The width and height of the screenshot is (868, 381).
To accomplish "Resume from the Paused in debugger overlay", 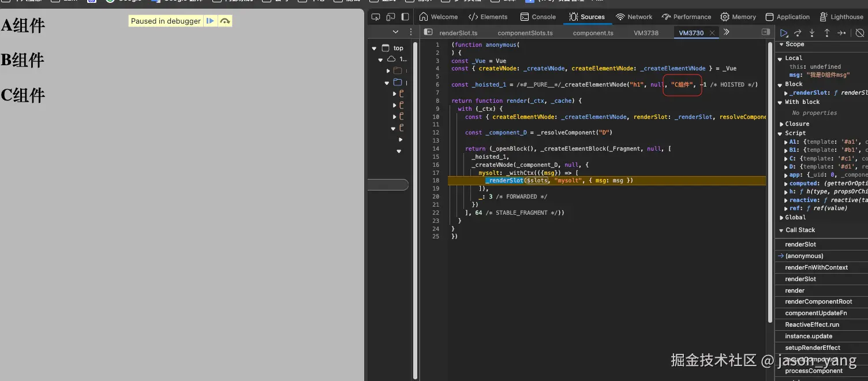I will coord(211,21).
